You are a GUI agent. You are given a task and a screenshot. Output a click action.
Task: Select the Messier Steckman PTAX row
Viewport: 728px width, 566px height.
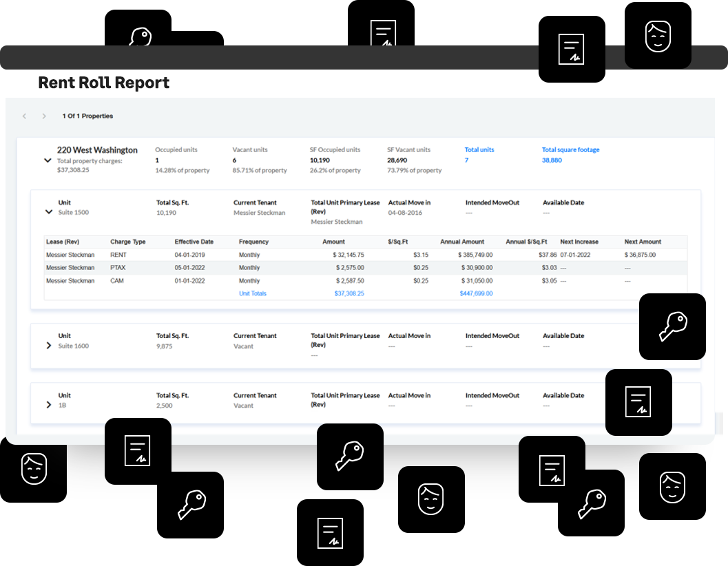366,268
